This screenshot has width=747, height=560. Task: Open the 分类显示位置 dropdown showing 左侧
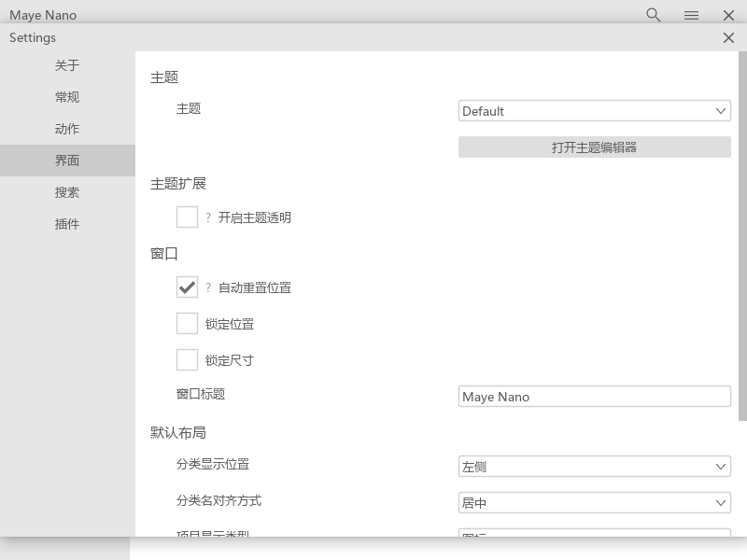595,466
